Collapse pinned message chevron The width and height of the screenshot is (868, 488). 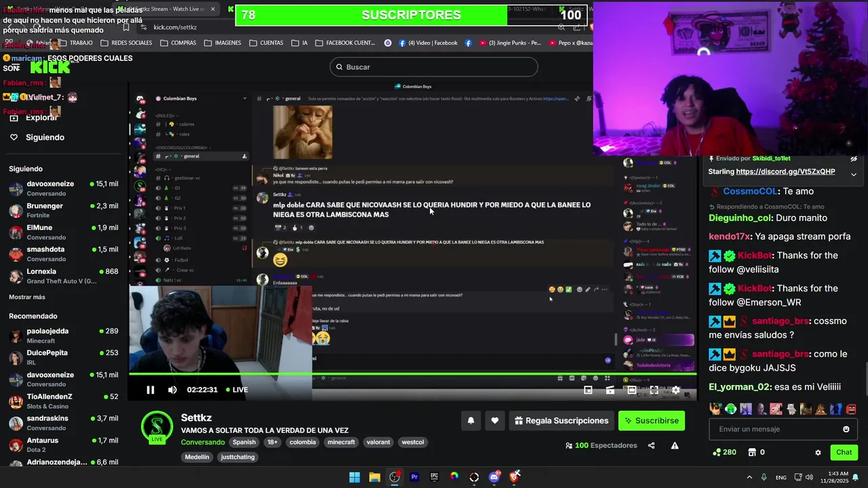[854, 174]
